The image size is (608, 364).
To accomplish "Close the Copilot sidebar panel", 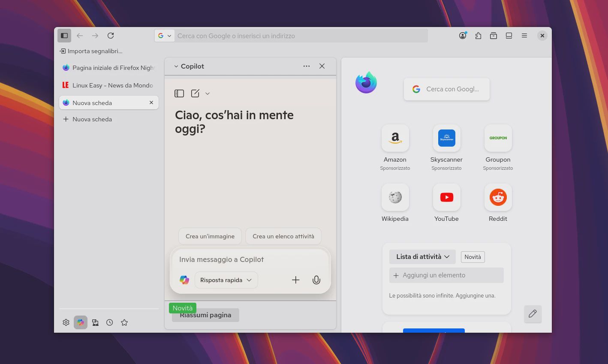I will click(322, 66).
